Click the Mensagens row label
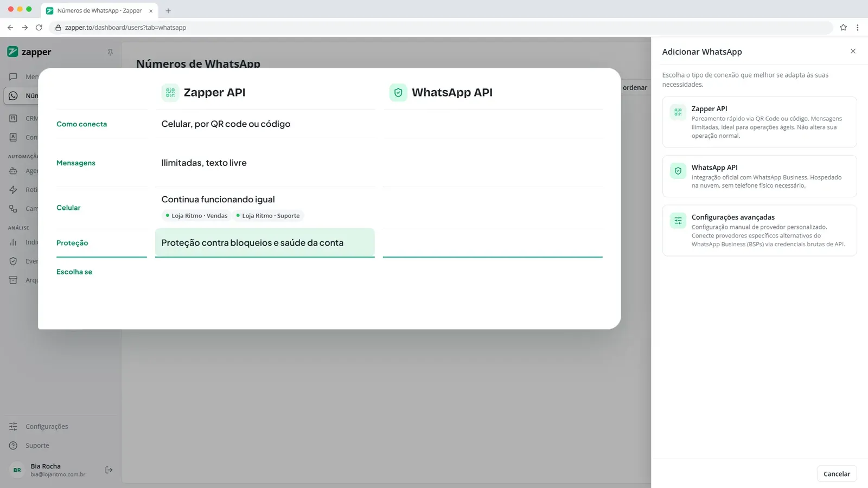The height and width of the screenshot is (488, 868). [76, 163]
